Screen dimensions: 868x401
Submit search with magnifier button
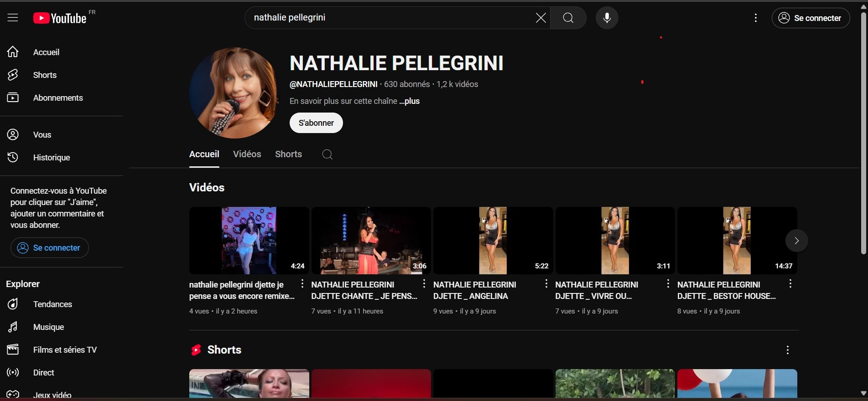coord(568,18)
